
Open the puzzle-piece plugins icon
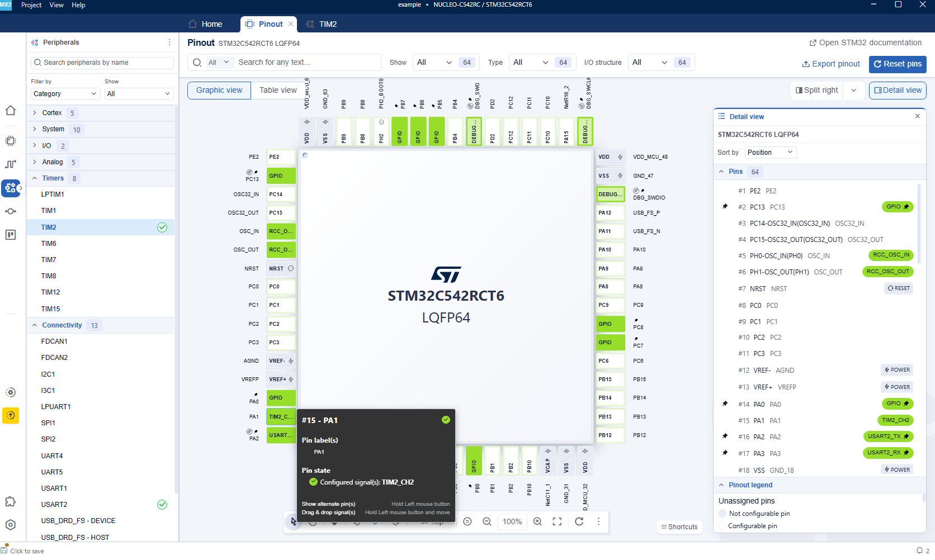[x=11, y=501]
